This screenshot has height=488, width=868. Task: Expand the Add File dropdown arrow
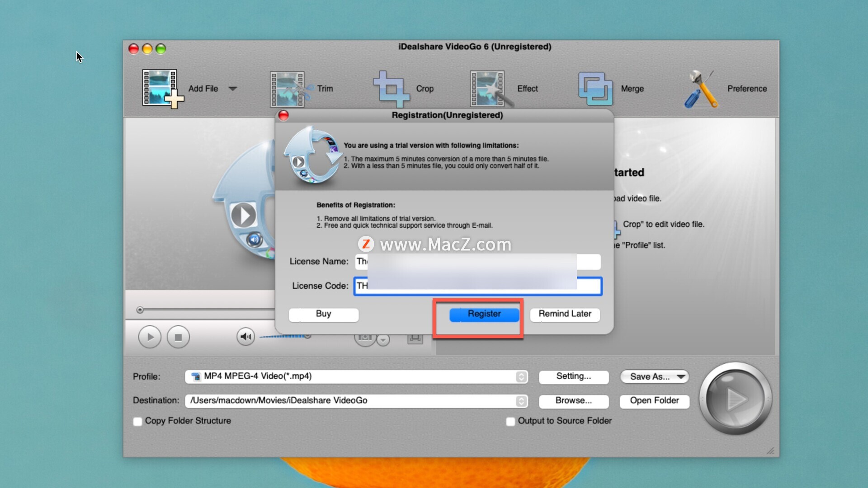point(233,89)
